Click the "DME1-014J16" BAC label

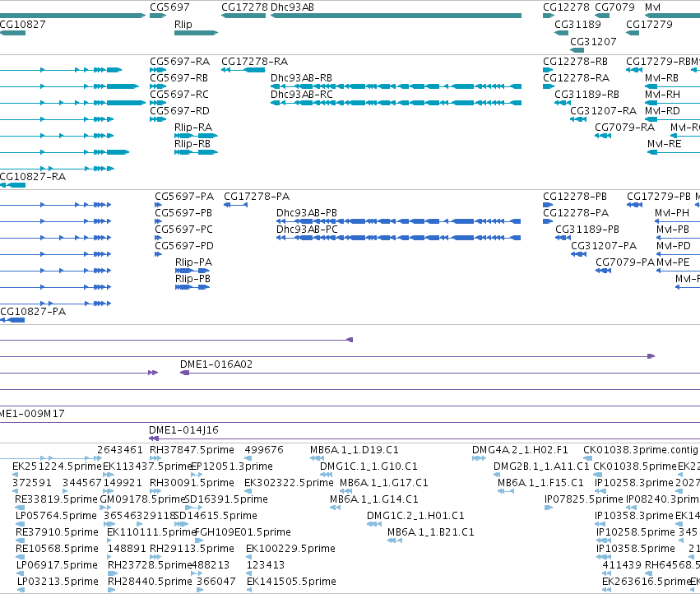183,429
